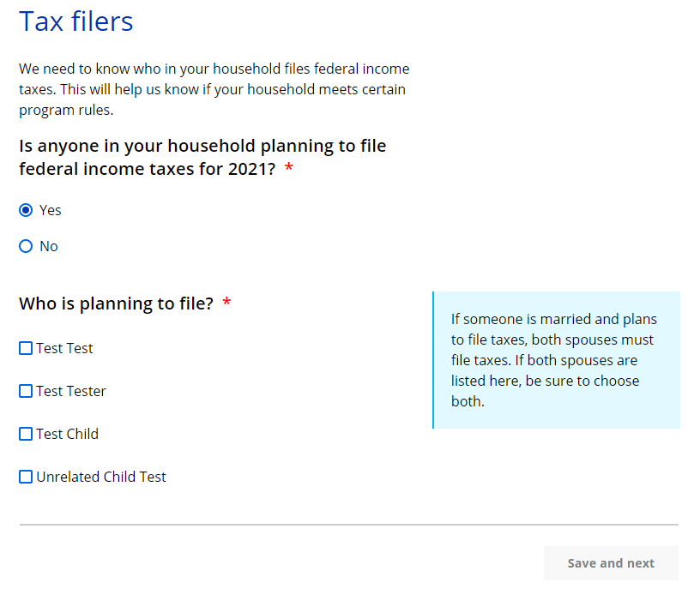Click the "Test Tester" name label
Viewport: 700px width, 595px height.
click(71, 391)
